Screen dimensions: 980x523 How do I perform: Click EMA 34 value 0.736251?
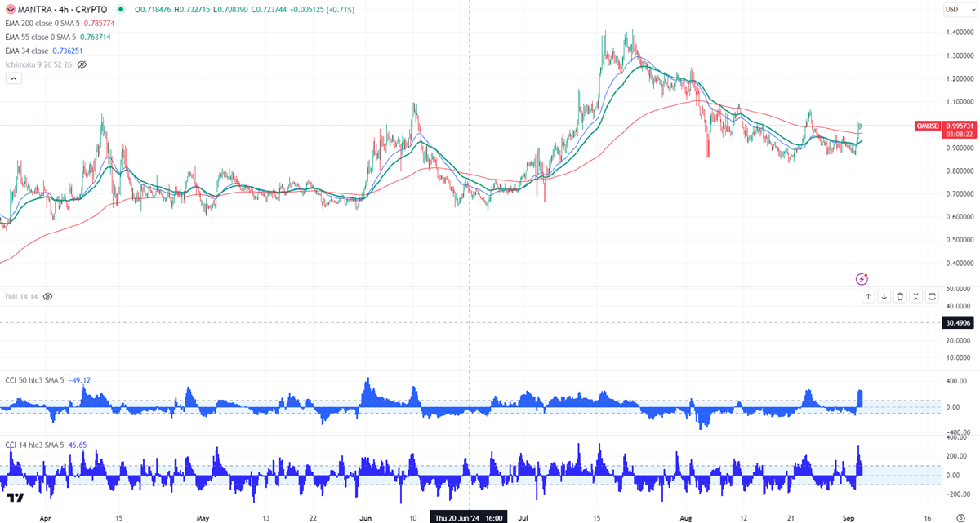[x=69, y=51]
